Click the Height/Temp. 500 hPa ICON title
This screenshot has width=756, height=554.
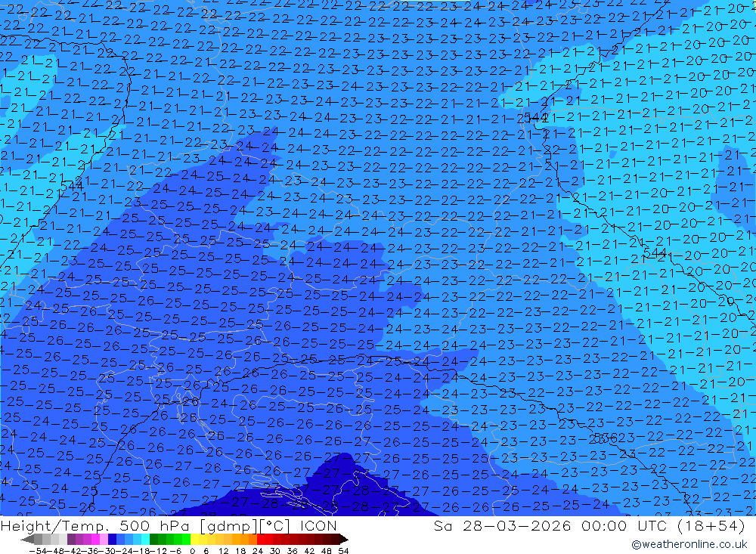point(169,525)
